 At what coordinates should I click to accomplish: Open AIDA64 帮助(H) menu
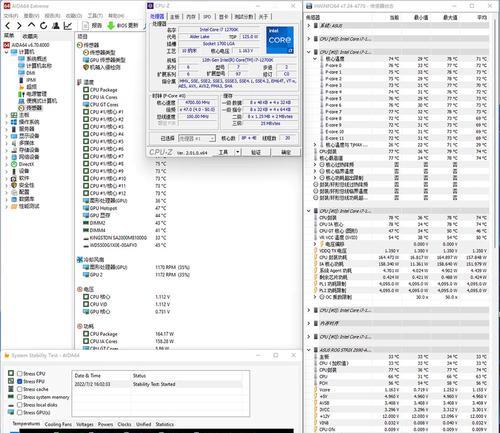[116, 16]
